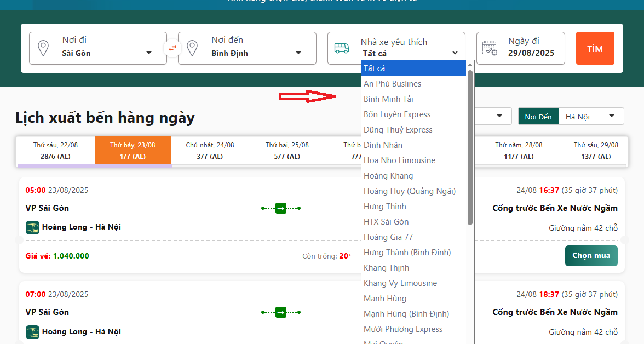The height and width of the screenshot is (344, 644).
Task: Click the dropdown list scrollbar thumb
Action: pyautogui.click(x=470, y=148)
